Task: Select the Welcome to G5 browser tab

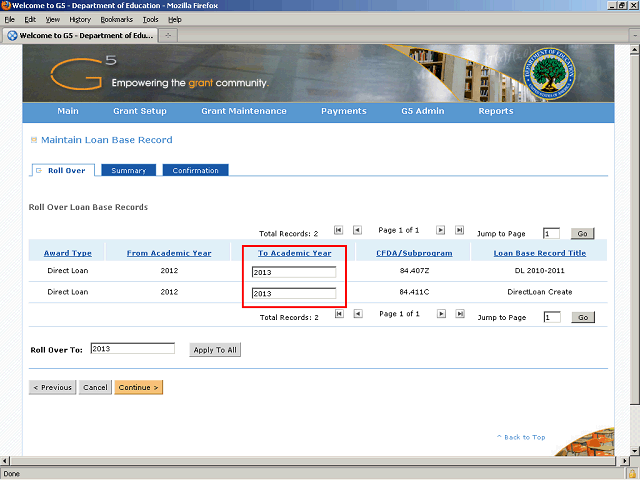Action: pyautogui.click(x=80, y=36)
